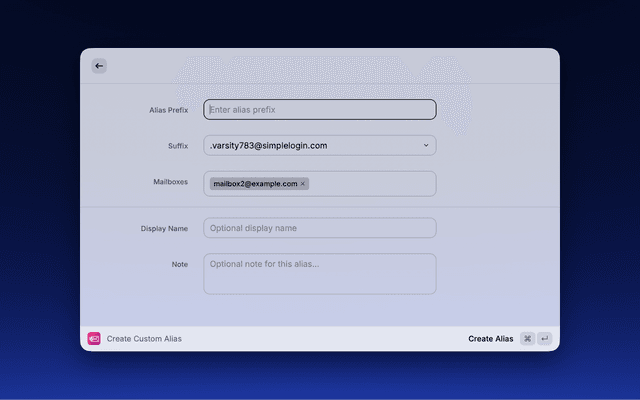This screenshot has height=400, width=640.
Task: Open the Mailboxes picker field
Action: [370, 184]
